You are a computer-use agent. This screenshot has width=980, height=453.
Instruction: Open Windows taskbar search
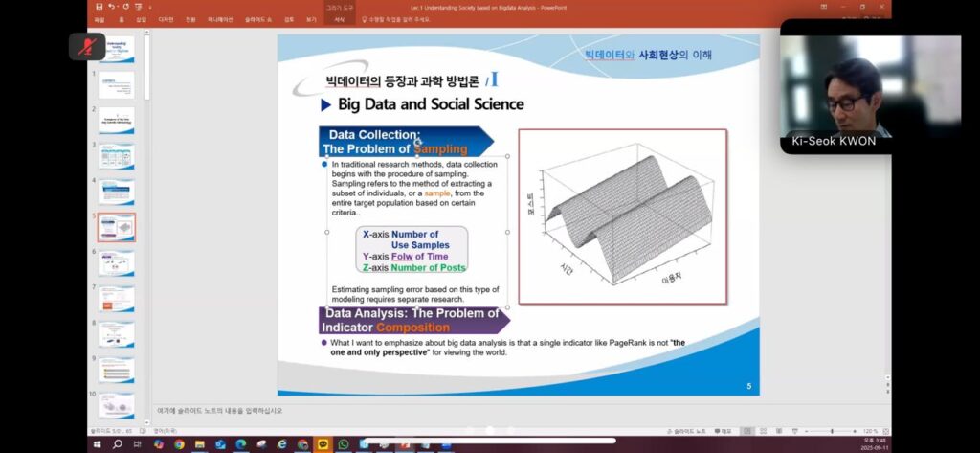[117, 444]
